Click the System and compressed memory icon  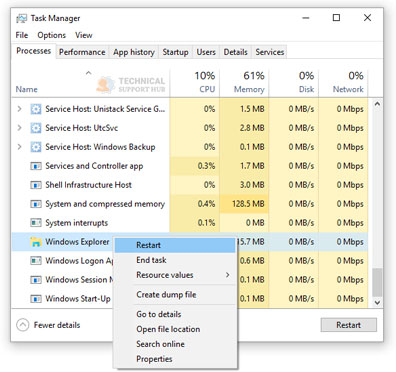tap(36, 204)
